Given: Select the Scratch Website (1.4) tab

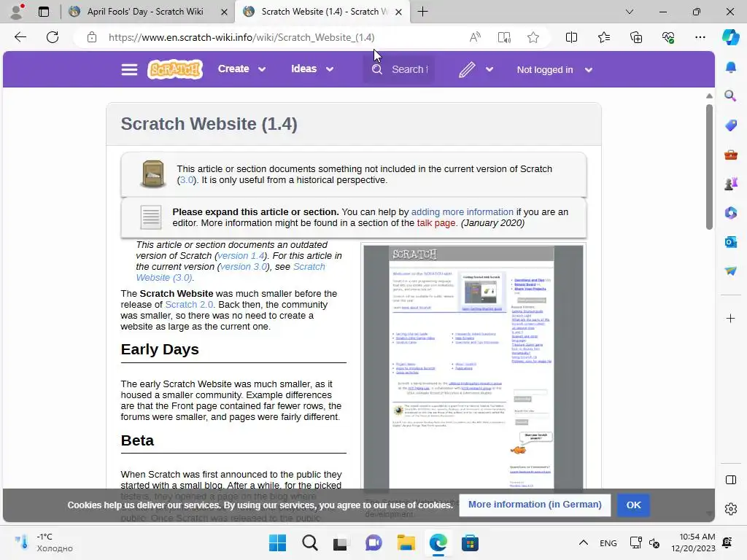Looking at the screenshot, I should pyautogui.click(x=324, y=12).
